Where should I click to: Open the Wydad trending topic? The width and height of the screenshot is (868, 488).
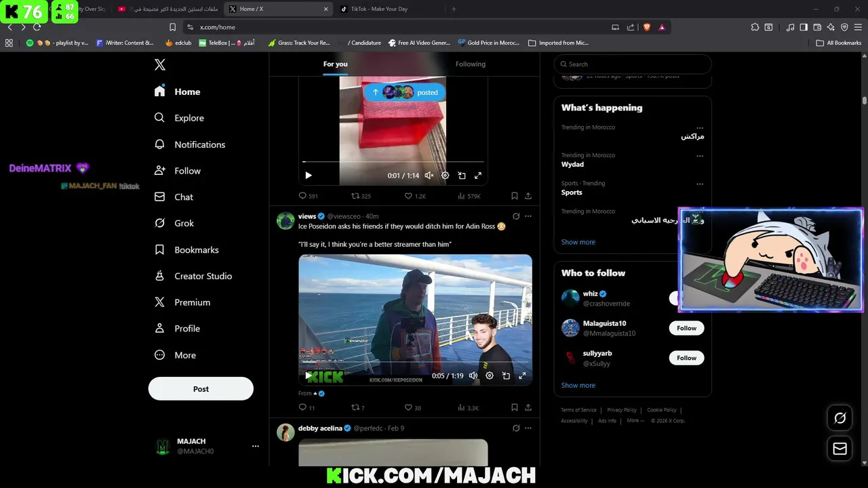click(572, 164)
